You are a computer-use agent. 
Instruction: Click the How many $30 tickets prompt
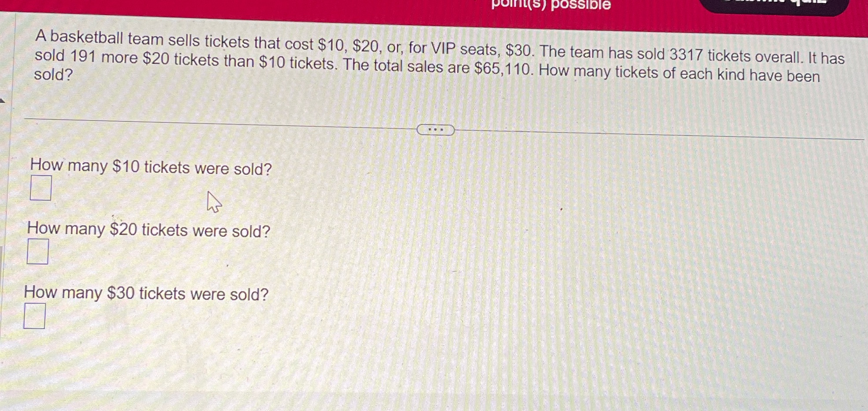[146, 293]
